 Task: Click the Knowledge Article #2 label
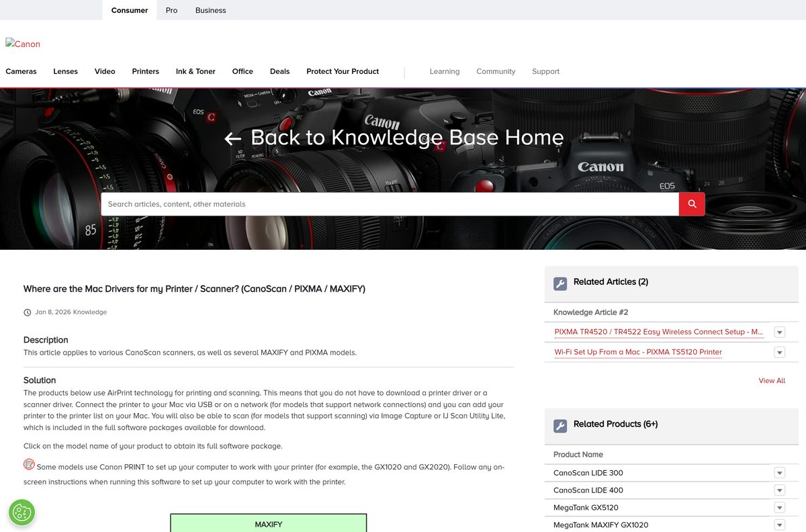click(x=591, y=312)
